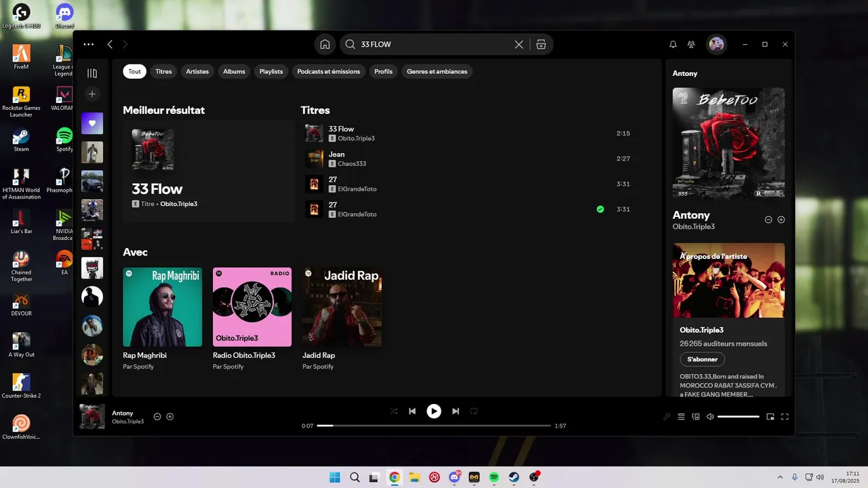
Task: Adjust the volume slider
Action: (738, 417)
